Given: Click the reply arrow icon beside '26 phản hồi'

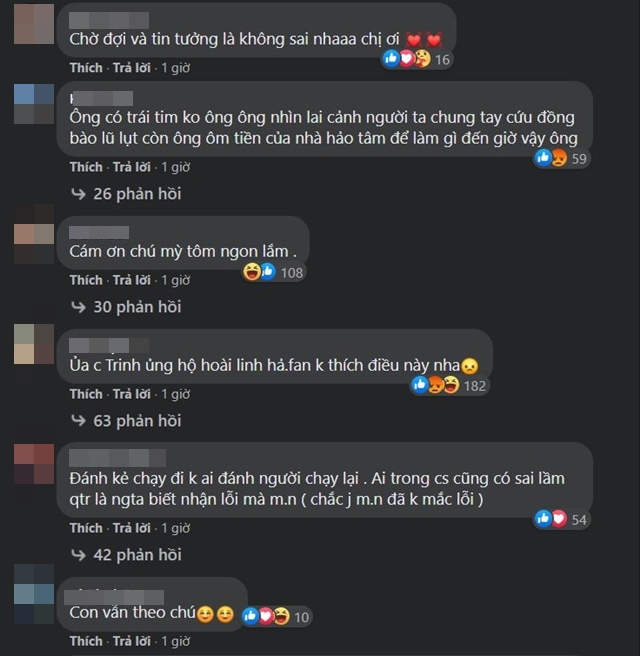Looking at the screenshot, I should pos(78,194).
